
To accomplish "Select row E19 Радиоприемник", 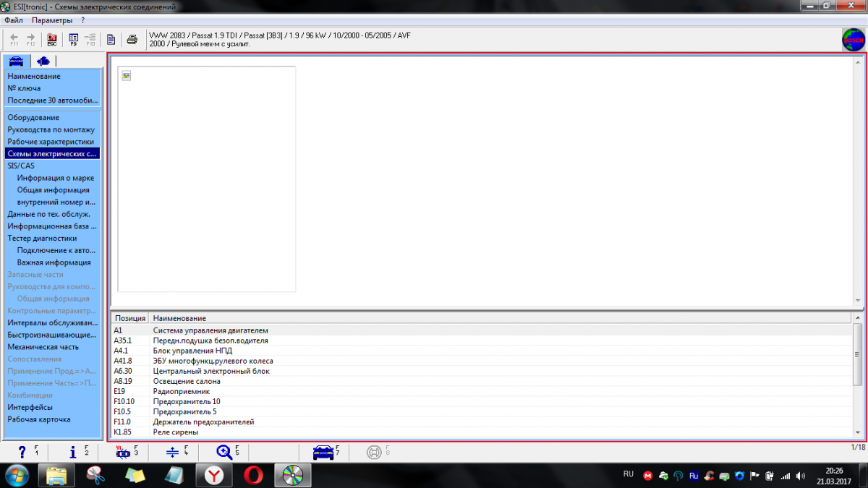I will point(482,391).
